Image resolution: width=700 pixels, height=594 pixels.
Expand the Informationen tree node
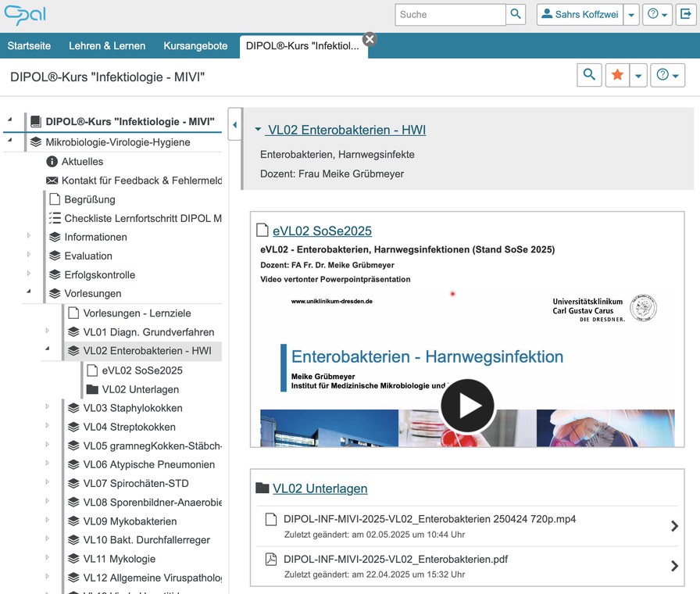(x=29, y=236)
